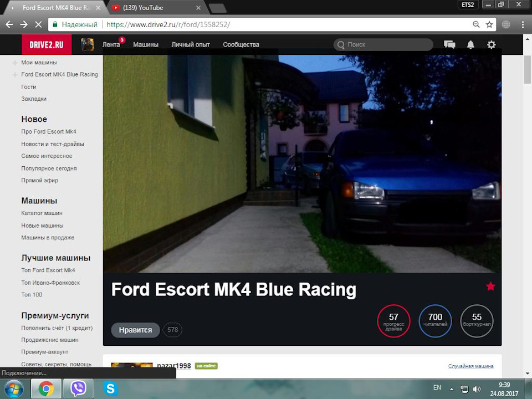Open Топ Ford Escort Mk4
The image size is (532, 399).
coord(48,270)
